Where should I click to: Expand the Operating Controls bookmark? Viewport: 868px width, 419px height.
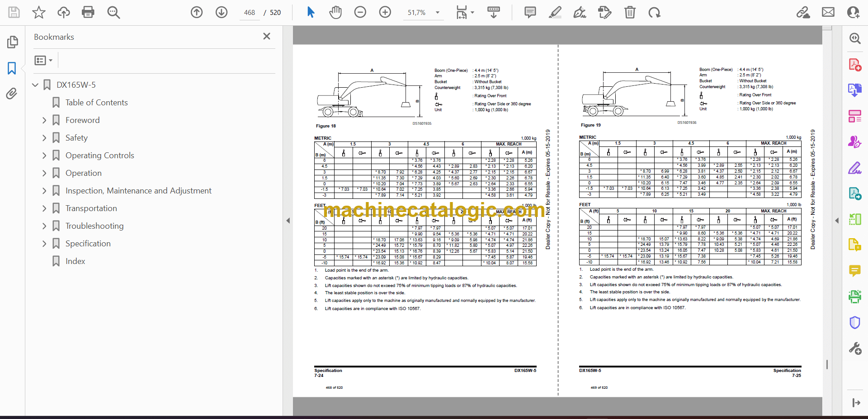coord(44,155)
